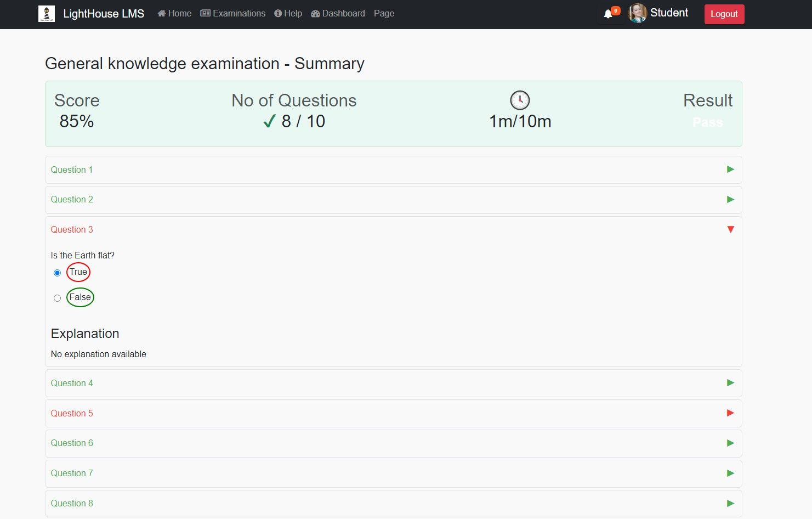Click the green arrow on Question 2
Screen dimensions: 812x519
[x=730, y=200]
